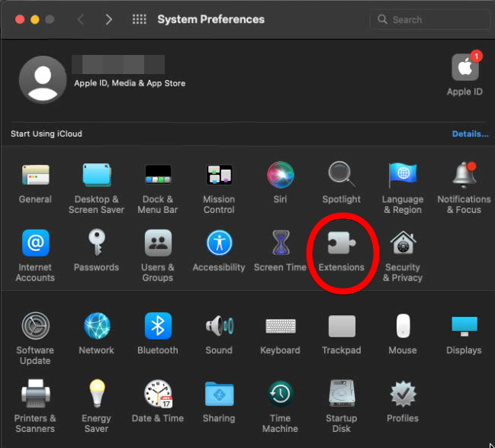The height and width of the screenshot is (448, 495).
Task: Show all preferences grid button
Action: pyautogui.click(x=139, y=20)
